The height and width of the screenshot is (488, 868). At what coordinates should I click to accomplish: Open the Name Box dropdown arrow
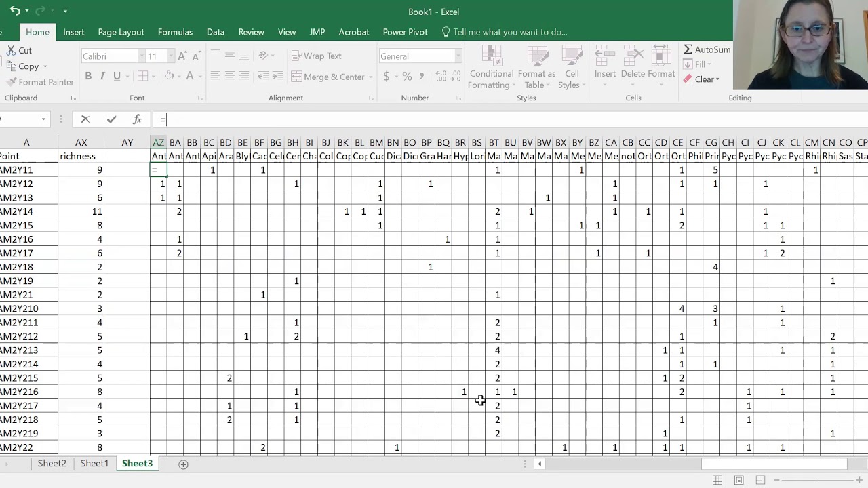43,119
